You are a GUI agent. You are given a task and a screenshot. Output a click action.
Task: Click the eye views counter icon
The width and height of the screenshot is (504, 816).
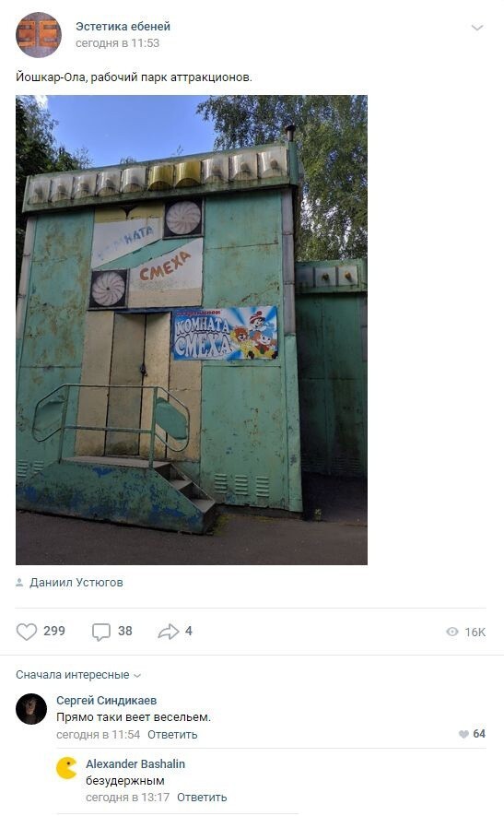[x=452, y=632]
